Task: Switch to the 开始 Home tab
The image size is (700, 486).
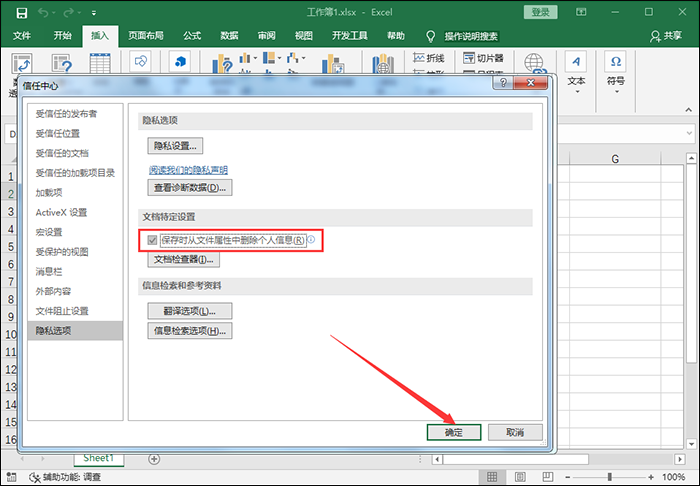Action: (x=62, y=36)
